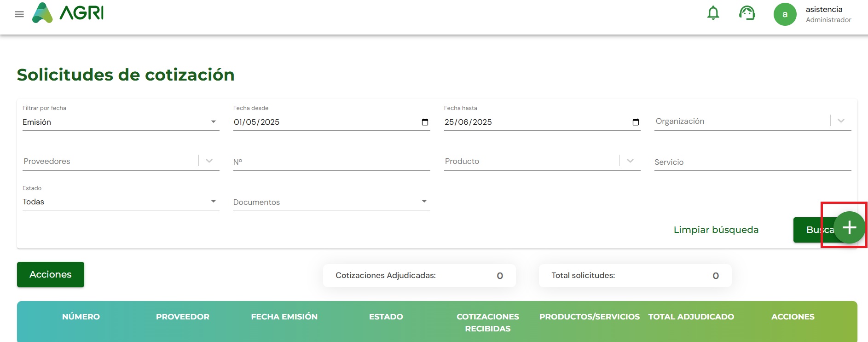The width and height of the screenshot is (868, 342).
Task: Click the NÚMERO column header
Action: point(81,317)
